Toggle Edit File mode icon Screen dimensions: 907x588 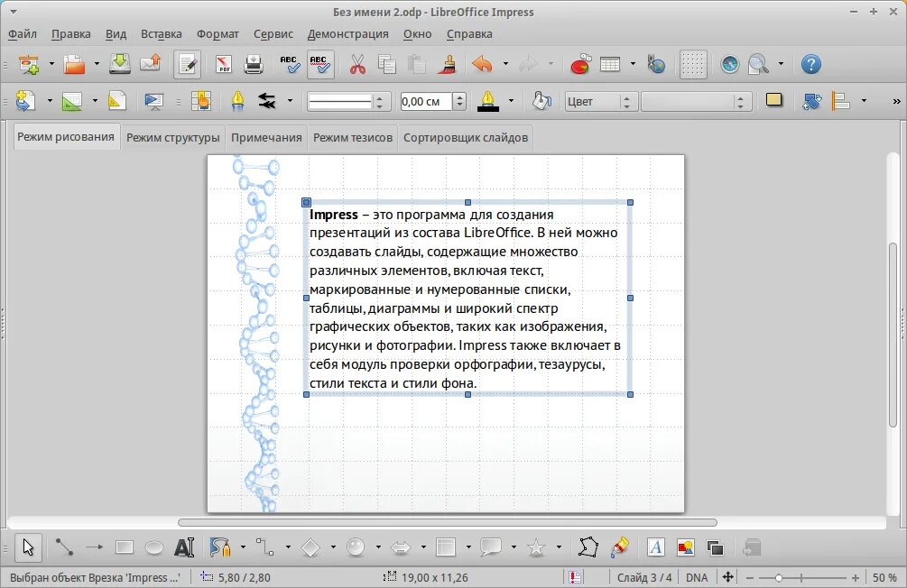click(x=188, y=64)
